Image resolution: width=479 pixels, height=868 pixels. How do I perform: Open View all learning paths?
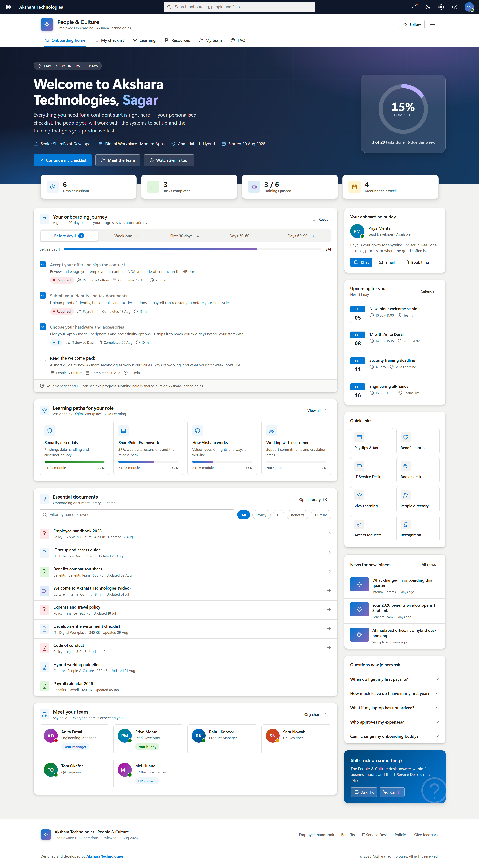(x=317, y=411)
